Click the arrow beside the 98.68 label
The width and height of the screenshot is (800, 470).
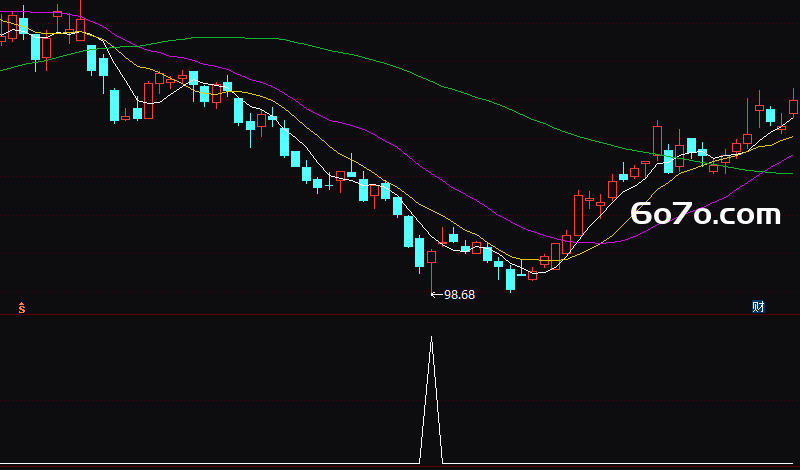pyautogui.click(x=436, y=294)
